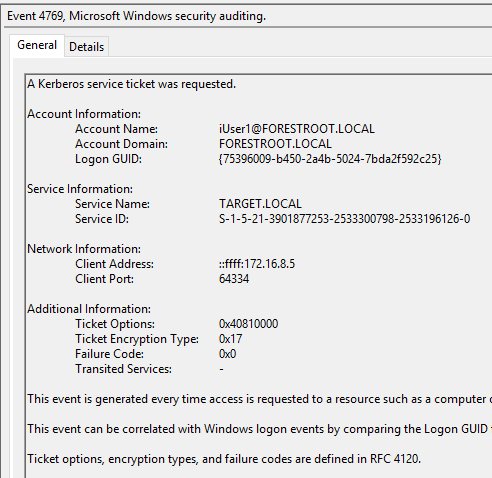The height and width of the screenshot is (478, 492).
Task: Select the General tab
Action: [x=37, y=45]
